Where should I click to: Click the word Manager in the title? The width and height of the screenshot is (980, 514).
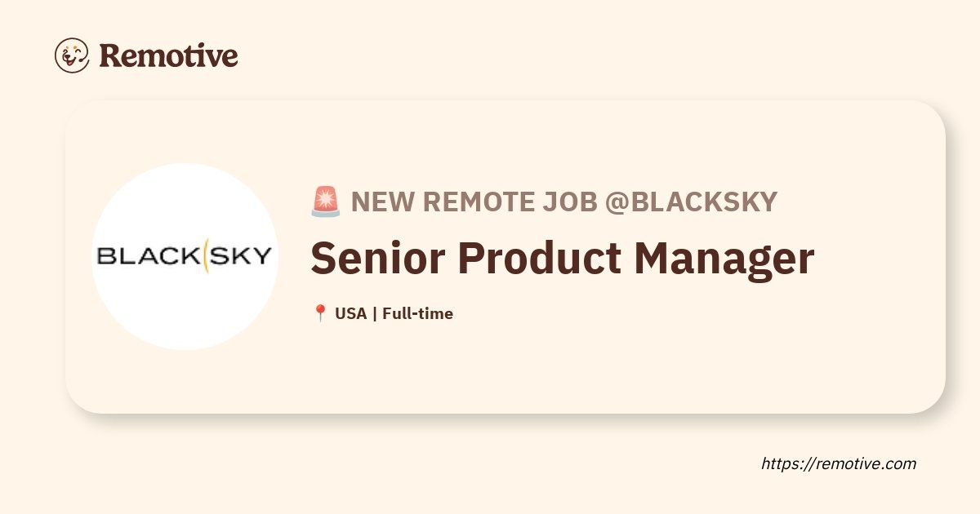coord(724,258)
